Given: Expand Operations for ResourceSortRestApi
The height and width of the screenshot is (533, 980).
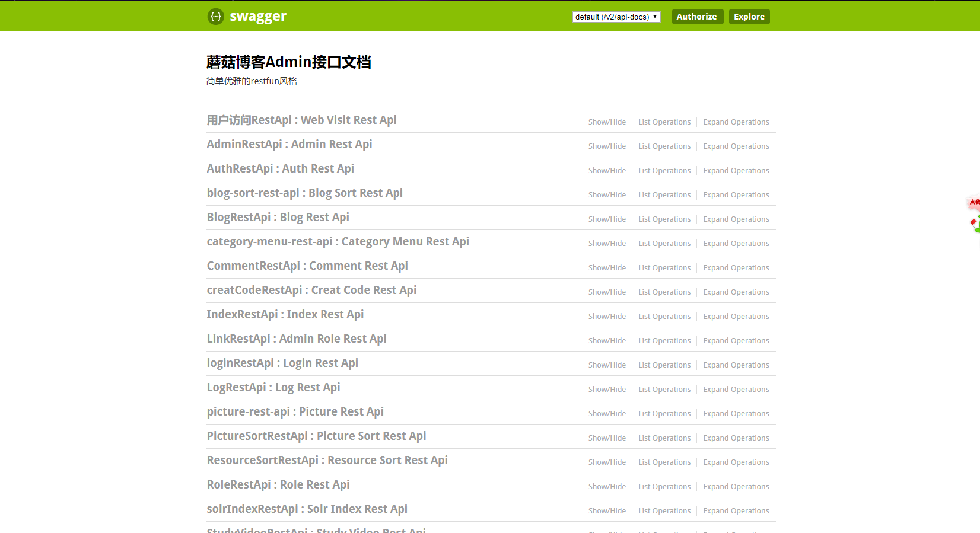Looking at the screenshot, I should 736,462.
